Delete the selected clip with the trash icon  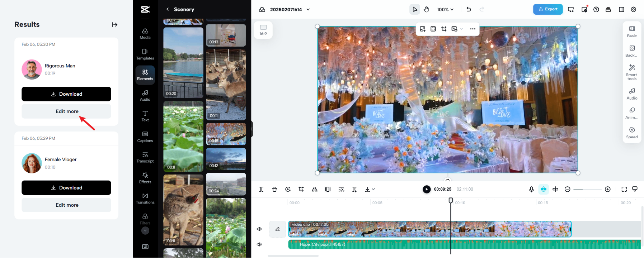(x=274, y=189)
